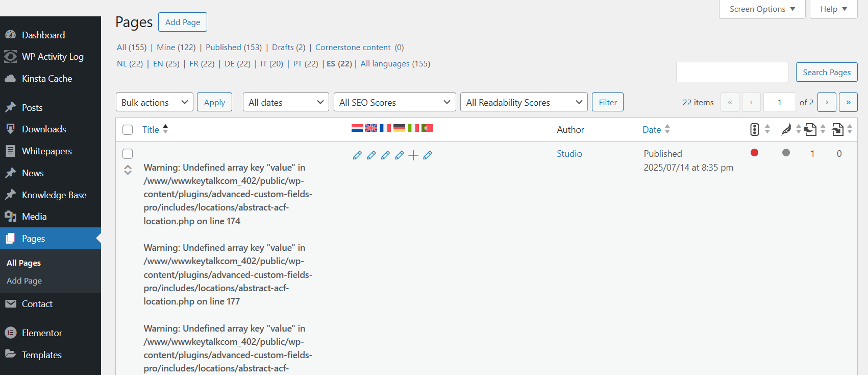
Task: Click the gray readability score indicator
Action: click(x=786, y=152)
